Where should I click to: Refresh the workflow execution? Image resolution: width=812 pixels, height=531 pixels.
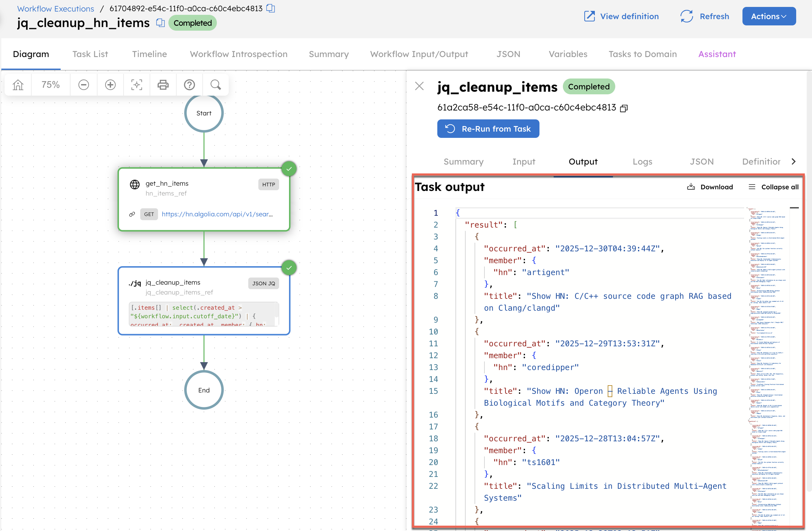pyautogui.click(x=704, y=16)
